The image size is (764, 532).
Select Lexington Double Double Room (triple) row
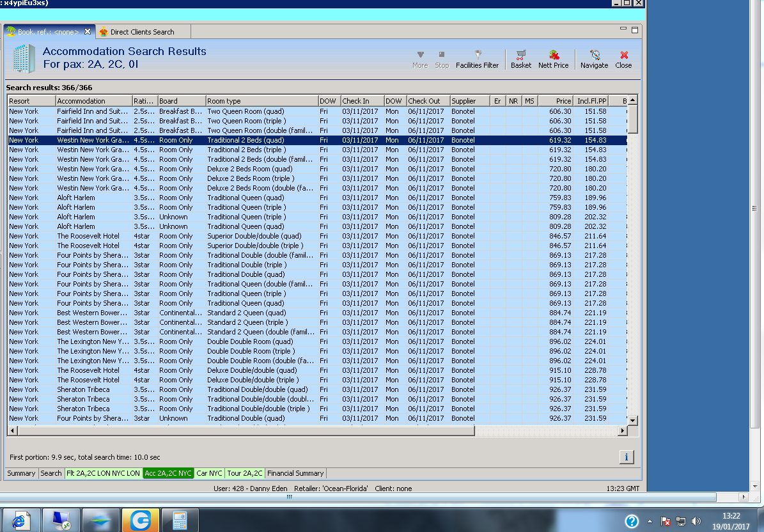click(x=317, y=351)
